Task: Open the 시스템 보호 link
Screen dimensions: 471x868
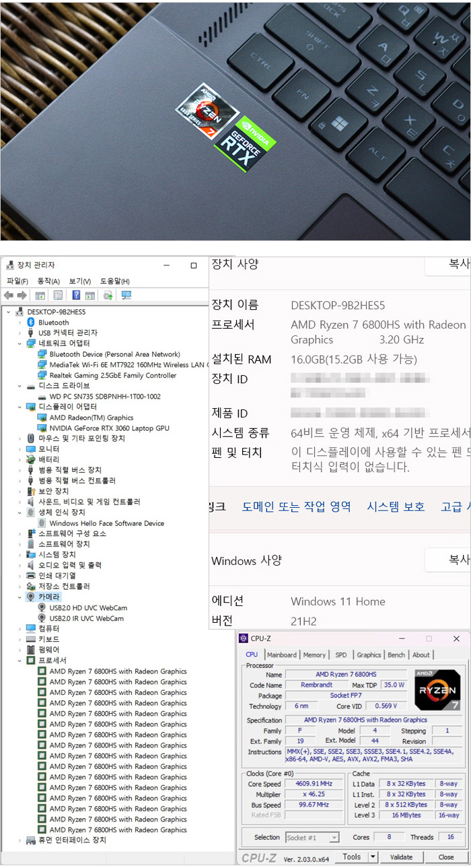Action: (396, 507)
